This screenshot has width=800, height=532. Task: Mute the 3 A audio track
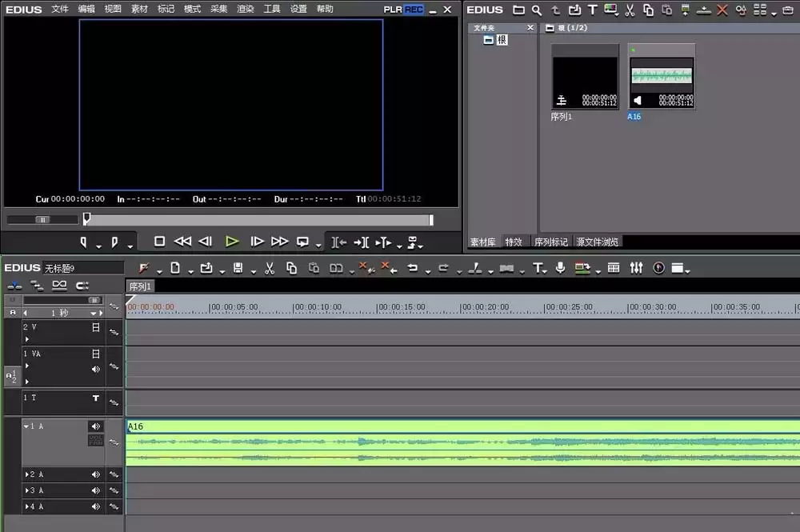(95, 490)
